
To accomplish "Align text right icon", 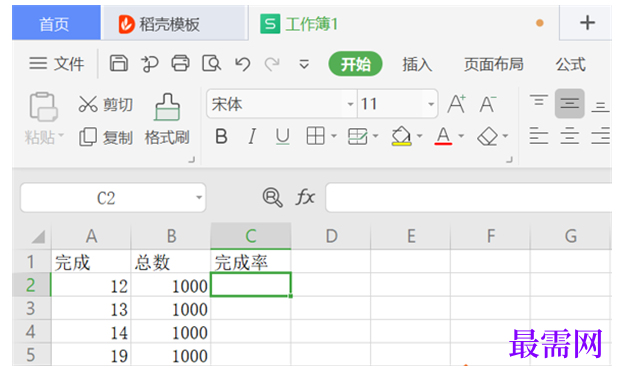I will point(600,136).
